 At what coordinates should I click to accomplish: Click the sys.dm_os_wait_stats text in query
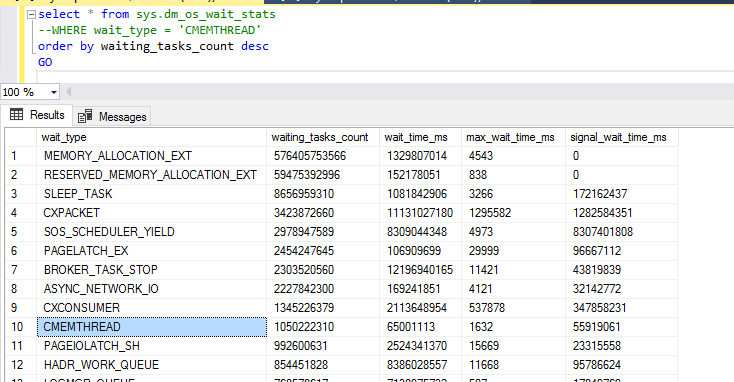point(206,15)
